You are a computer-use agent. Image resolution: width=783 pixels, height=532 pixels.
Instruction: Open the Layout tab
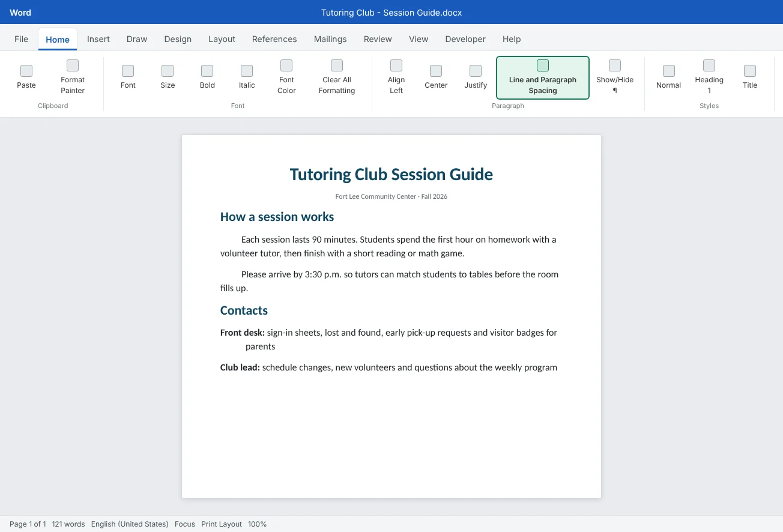click(x=222, y=39)
